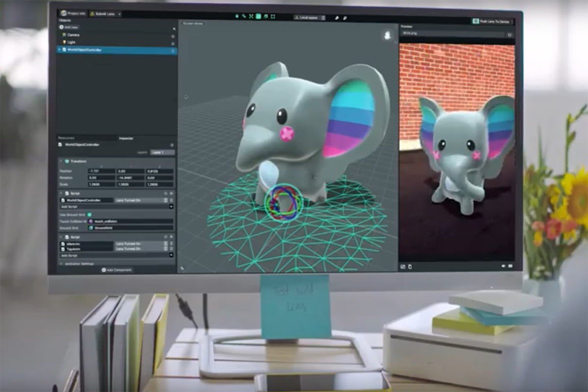
Task: Click the Transform component icon
Action: (67, 161)
